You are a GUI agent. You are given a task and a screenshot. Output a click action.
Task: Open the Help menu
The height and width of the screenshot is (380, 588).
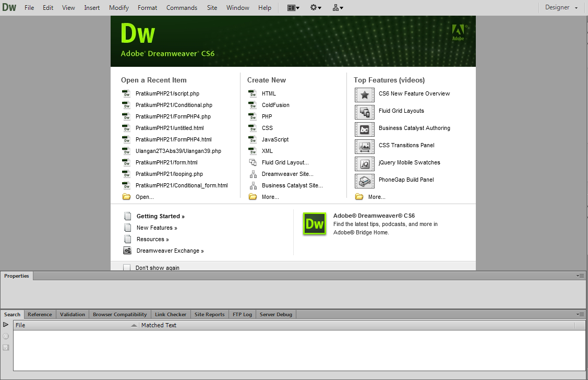coord(265,7)
